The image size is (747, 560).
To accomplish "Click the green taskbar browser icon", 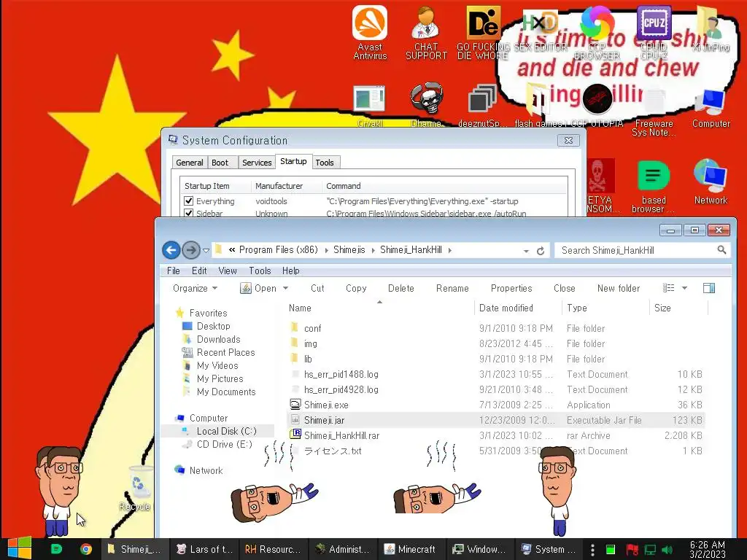I will 56,549.
